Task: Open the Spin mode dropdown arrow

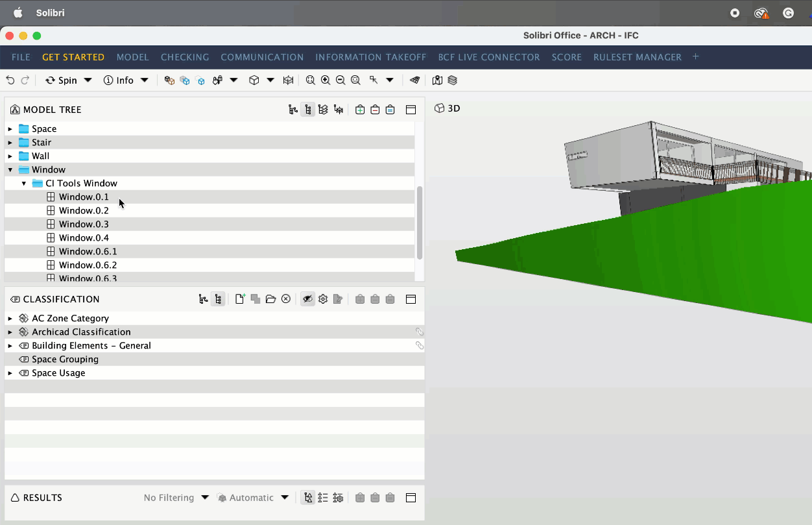Action: tap(88, 80)
